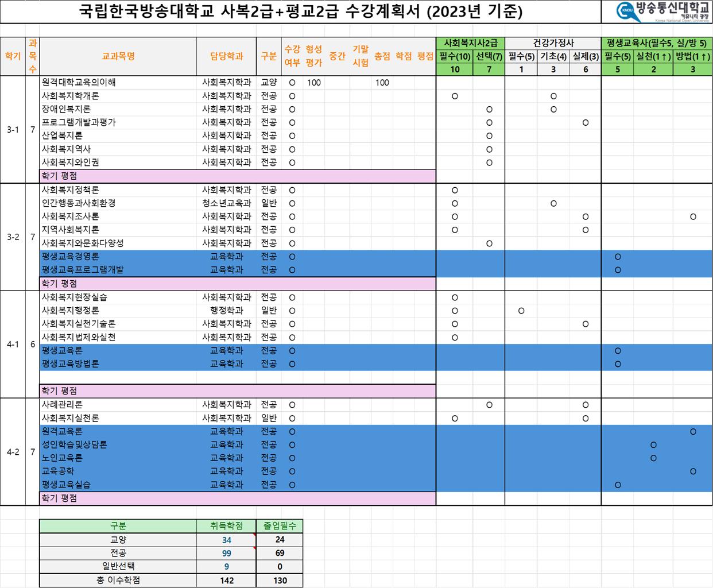Screen dimensions: 713x588
Task: Select the 실제(3) sub-header cell
Action: click(586, 56)
